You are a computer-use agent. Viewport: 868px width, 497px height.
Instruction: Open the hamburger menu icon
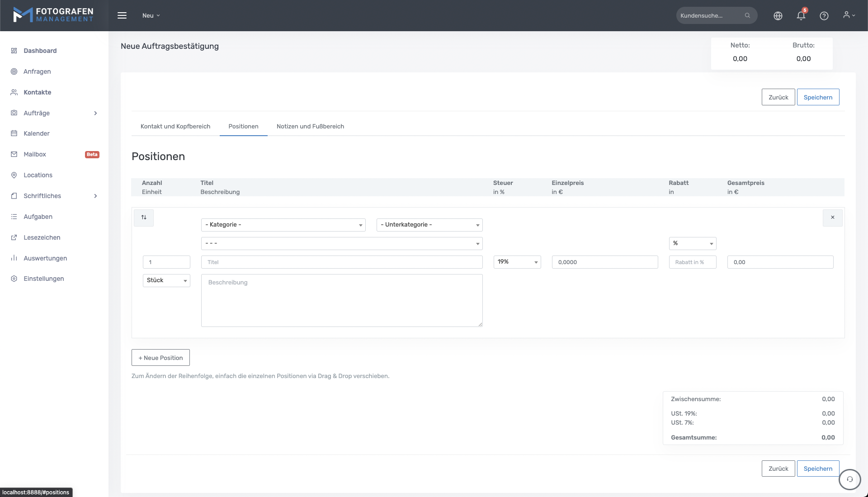pyautogui.click(x=122, y=15)
